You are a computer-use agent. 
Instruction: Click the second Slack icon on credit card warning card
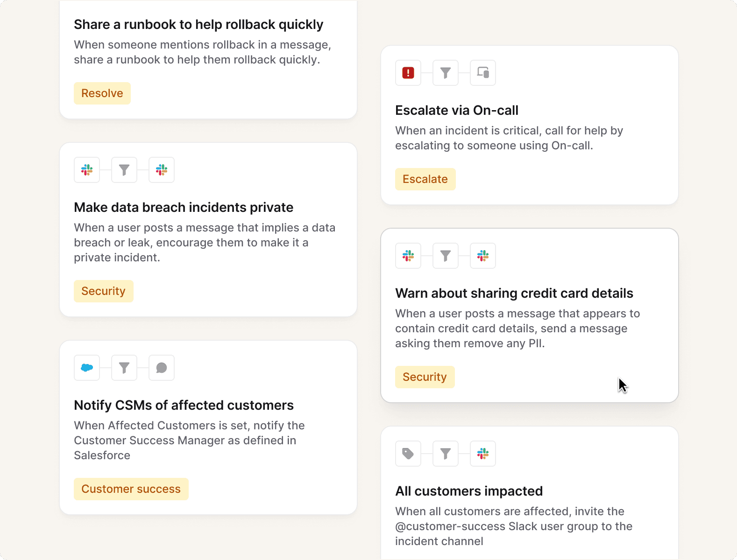[x=483, y=256]
